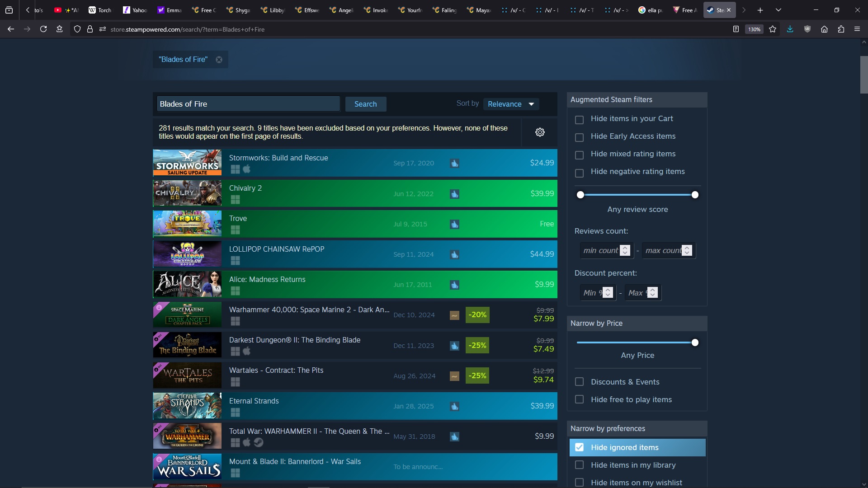Check Hide mixed rating items
868x488 pixels.
pyautogui.click(x=579, y=155)
